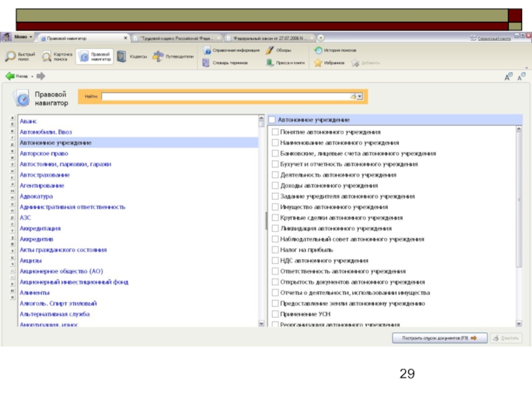Screen dimensions: 532x399
Task: Open Авторское право topic
Action: click(x=44, y=154)
